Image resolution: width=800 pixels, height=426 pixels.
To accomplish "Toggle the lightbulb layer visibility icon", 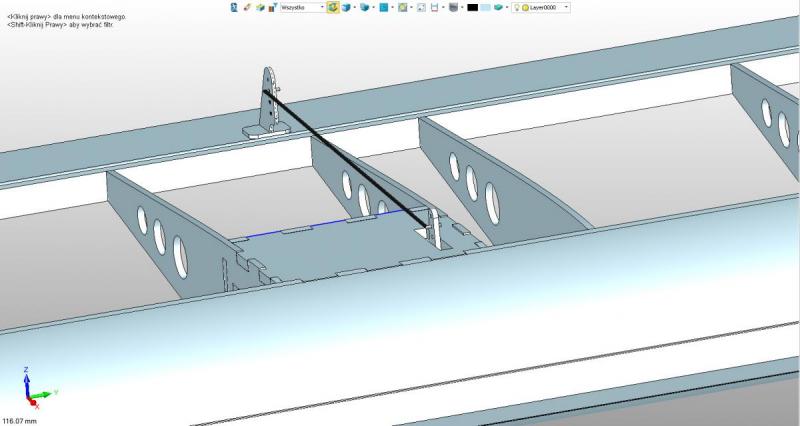I will (x=516, y=7).
